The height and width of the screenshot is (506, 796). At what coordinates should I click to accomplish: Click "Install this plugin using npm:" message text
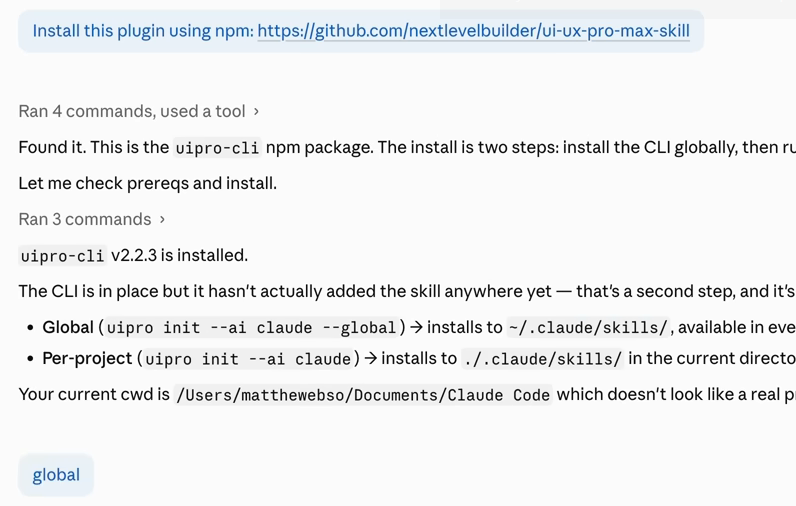[x=143, y=31]
